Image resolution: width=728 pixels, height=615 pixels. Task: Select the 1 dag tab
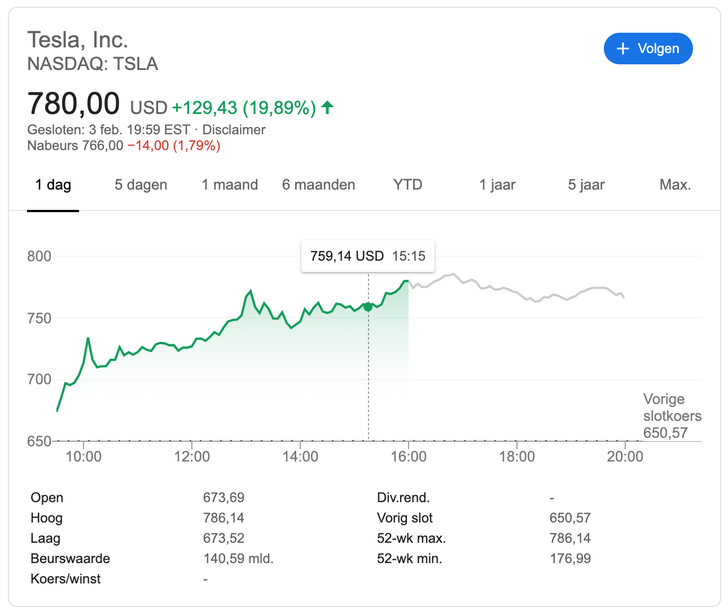[x=53, y=185]
